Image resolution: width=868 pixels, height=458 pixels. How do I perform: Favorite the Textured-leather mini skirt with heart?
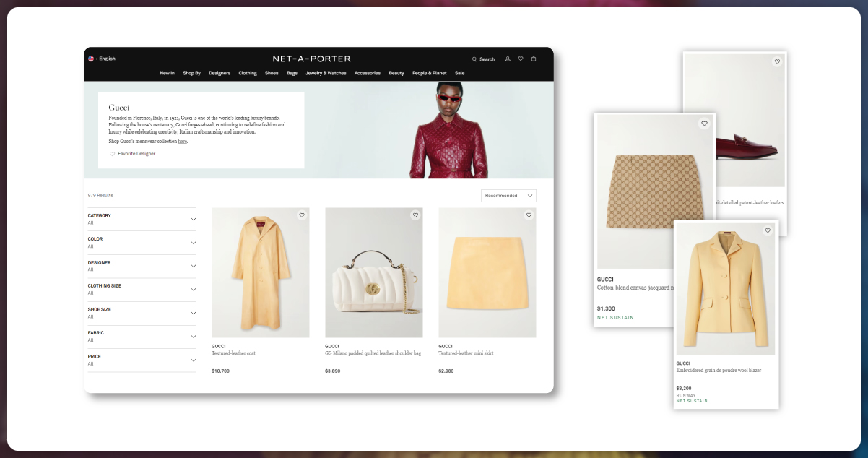coord(529,215)
